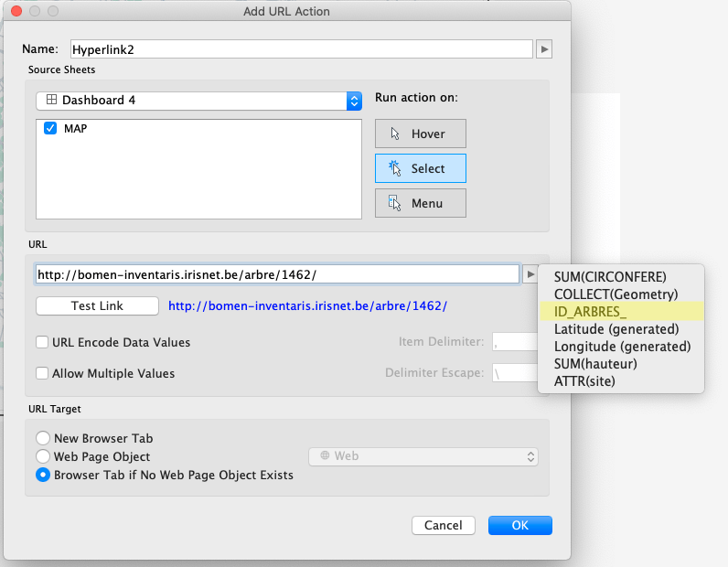The image size is (728, 567).
Task: Choose ID_ARBRES_ from field menu
Action: point(590,312)
